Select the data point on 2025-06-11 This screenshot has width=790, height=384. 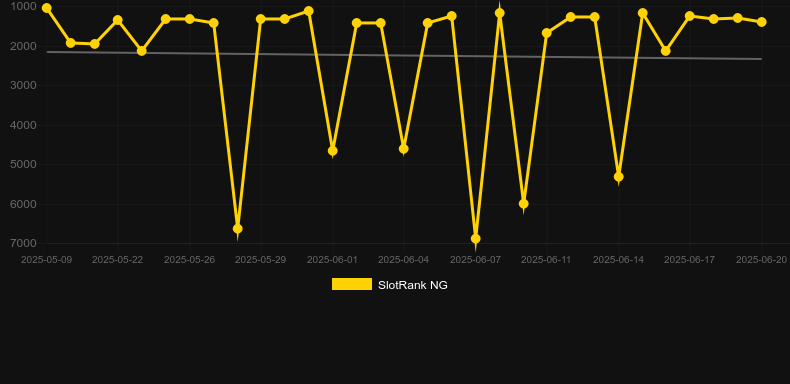coord(547,33)
